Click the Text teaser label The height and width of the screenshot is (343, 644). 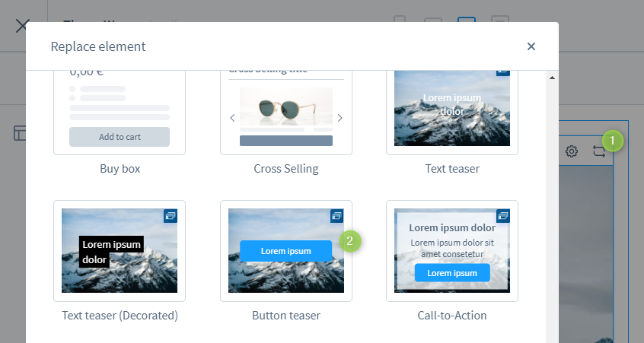tap(452, 169)
